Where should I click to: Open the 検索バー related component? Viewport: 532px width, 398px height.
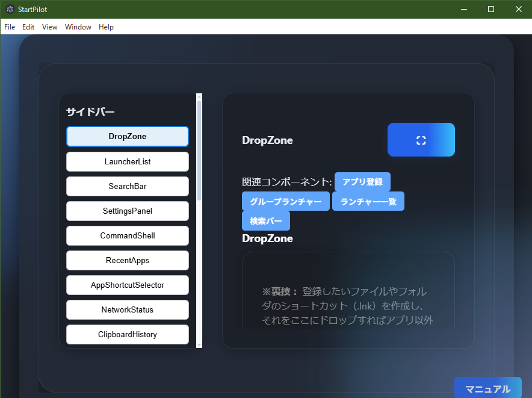265,220
